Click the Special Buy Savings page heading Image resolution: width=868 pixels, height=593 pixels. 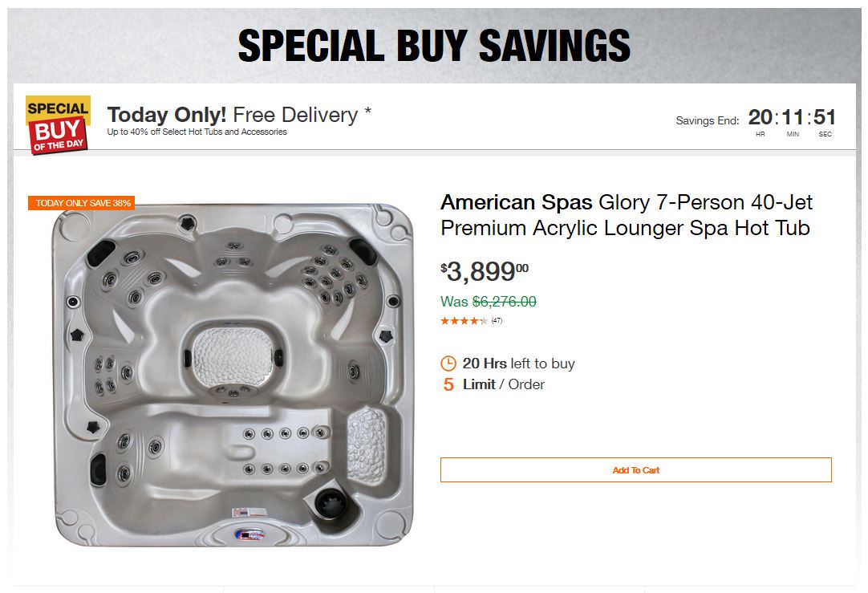coord(434,46)
